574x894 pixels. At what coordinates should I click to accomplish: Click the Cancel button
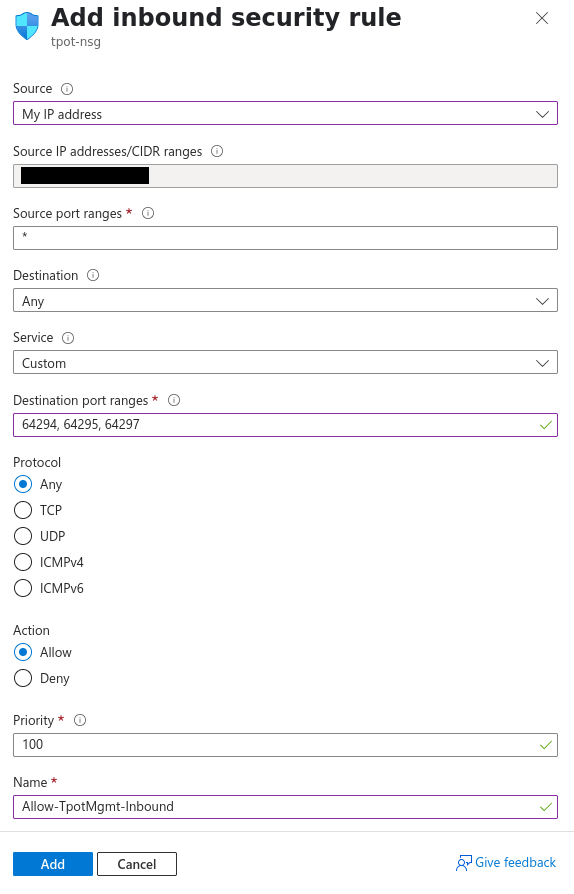(137, 864)
